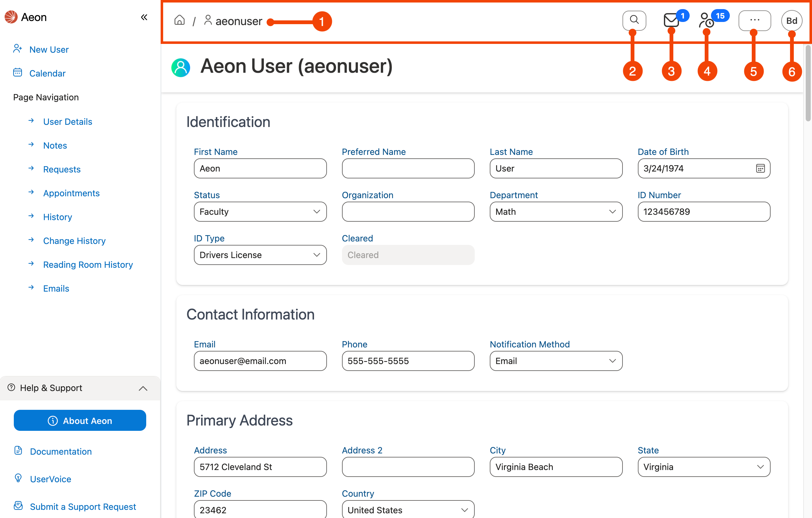Screen dimensions: 812x518
Task: Open the search magnifier button
Action: (x=634, y=20)
